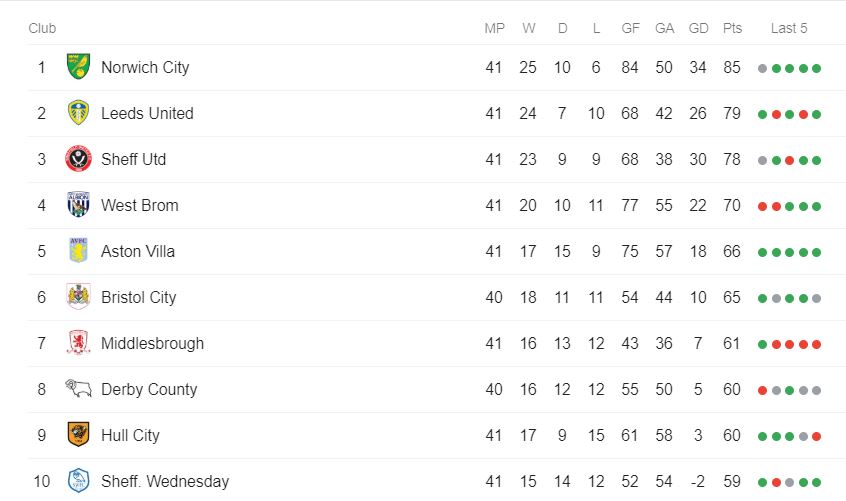
Task: Click the GD column header
Action: pos(698,28)
